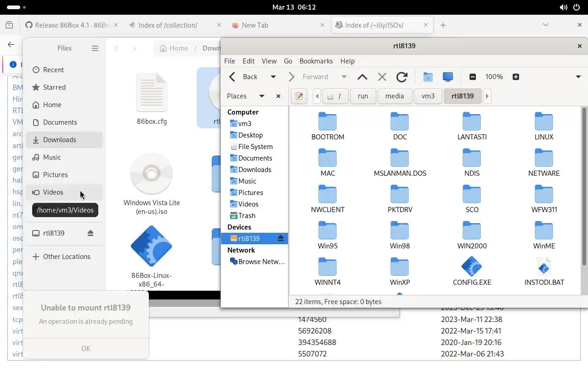Open the Files hamburger menu

point(95,48)
